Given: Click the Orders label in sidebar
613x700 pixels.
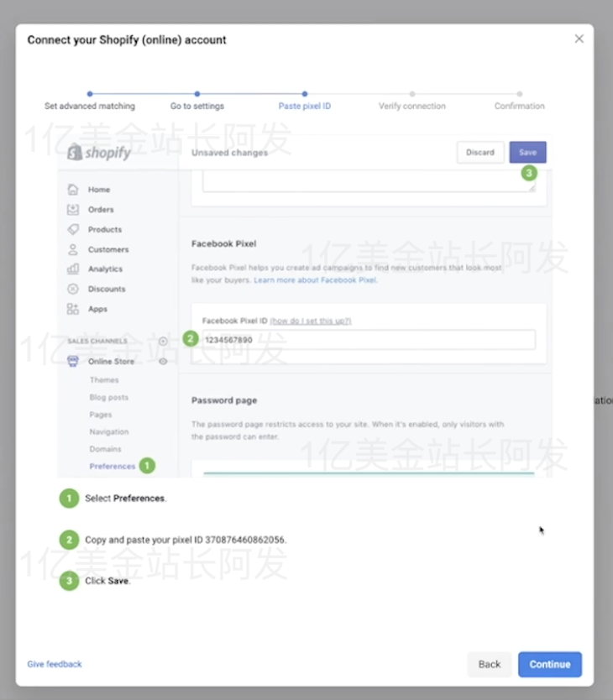Looking at the screenshot, I should click(x=101, y=209).
